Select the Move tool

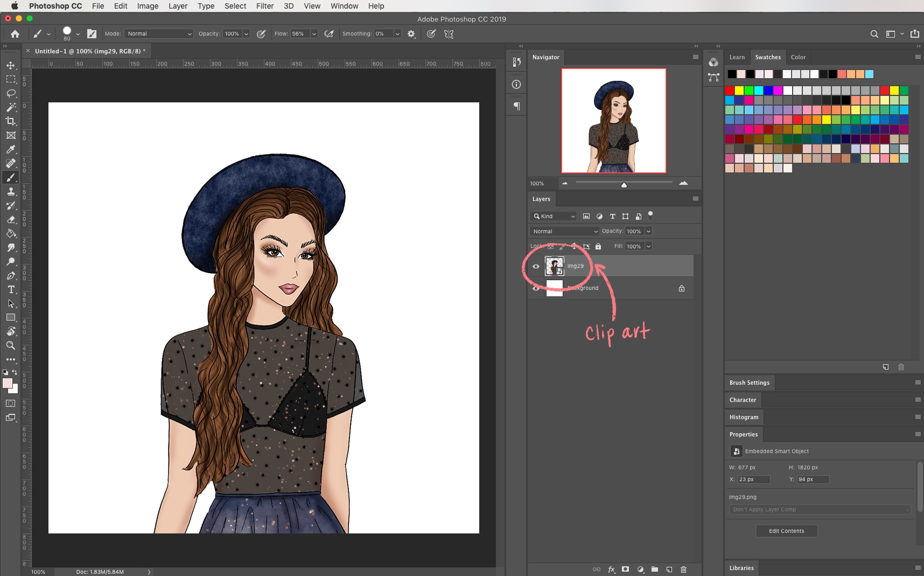click(11, 65)
